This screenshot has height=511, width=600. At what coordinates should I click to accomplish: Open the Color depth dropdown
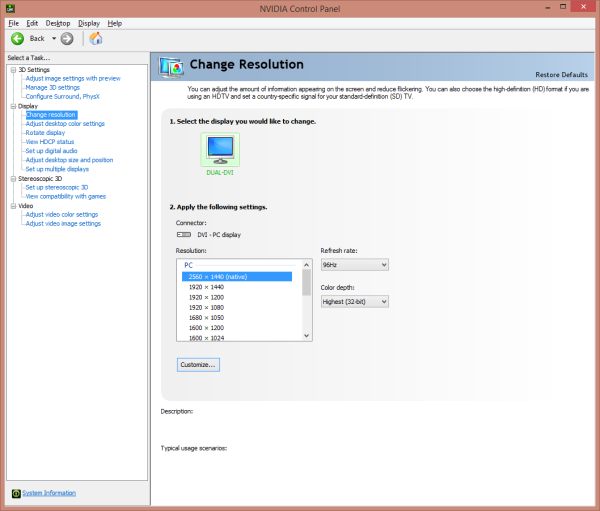[355, 302]
